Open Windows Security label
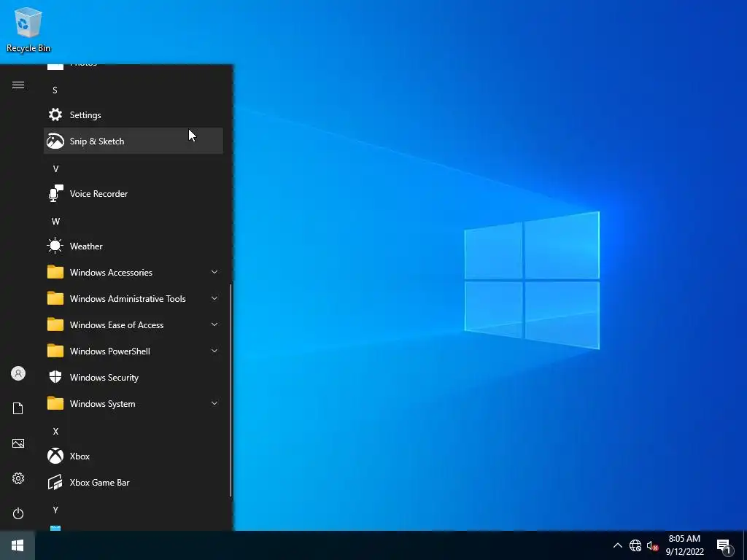The width and height of the screenshot is (747, 560). [x=104, y=378]
